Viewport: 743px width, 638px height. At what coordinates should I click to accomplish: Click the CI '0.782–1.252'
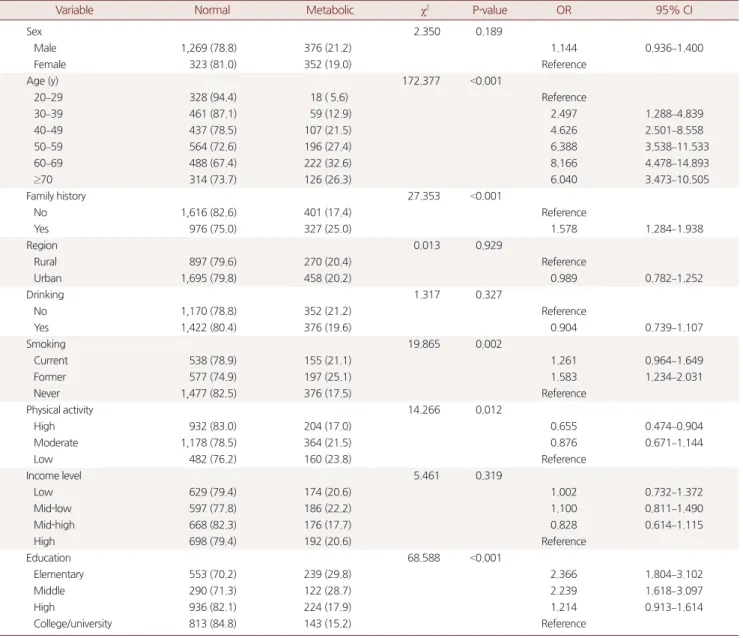(x=674, y=278)
